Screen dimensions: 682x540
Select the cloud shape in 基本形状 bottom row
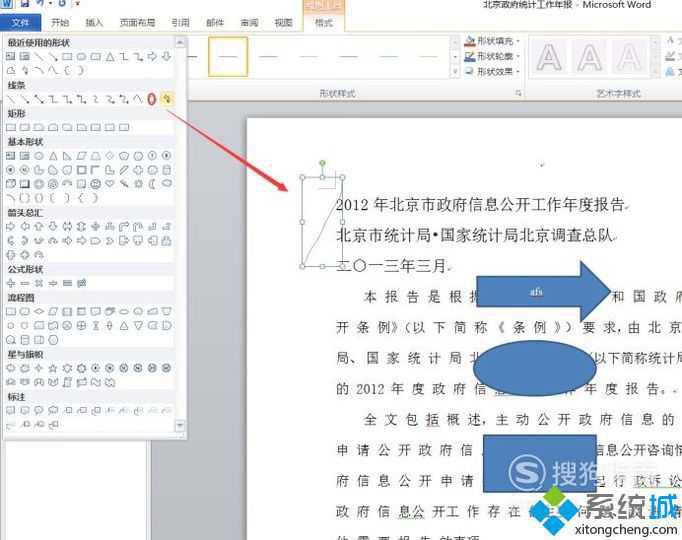point(167,183)
